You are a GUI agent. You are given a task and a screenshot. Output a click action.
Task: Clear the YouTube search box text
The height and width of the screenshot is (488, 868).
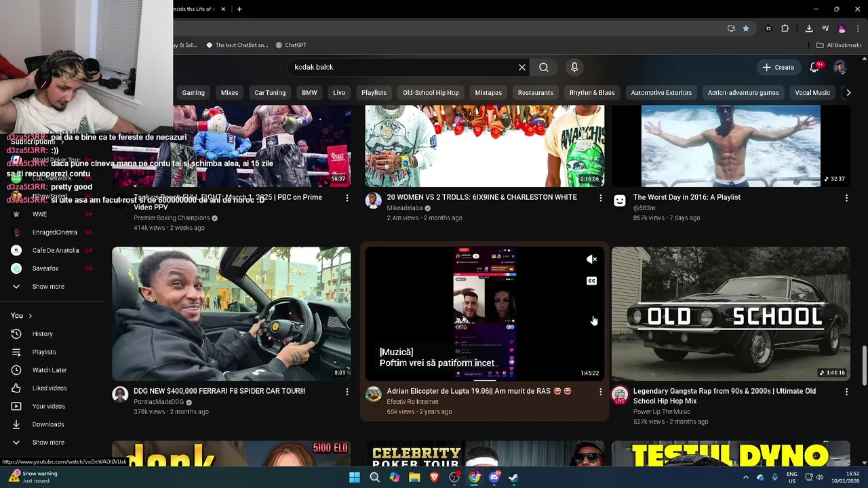click(522, 67)
